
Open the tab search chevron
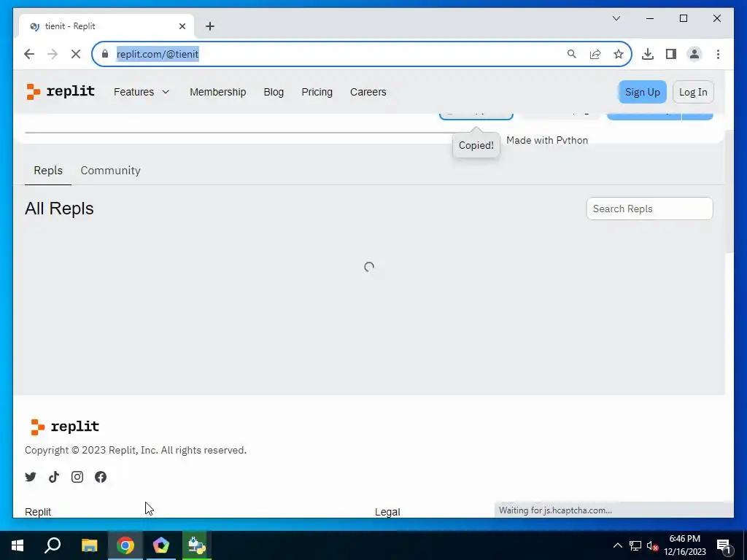[616, 18]
